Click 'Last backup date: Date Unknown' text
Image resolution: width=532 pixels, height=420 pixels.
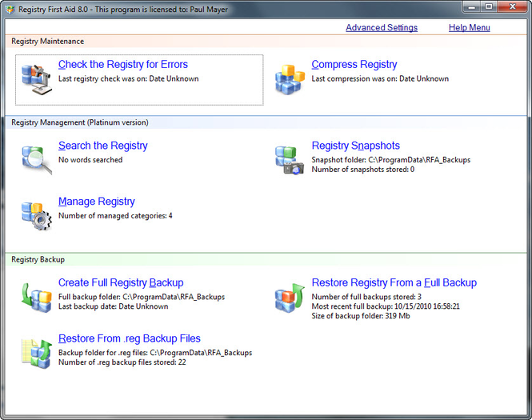[113, 306]
